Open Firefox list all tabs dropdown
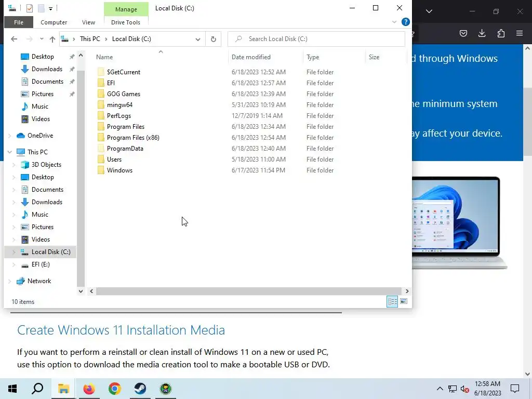 point(429,11)
